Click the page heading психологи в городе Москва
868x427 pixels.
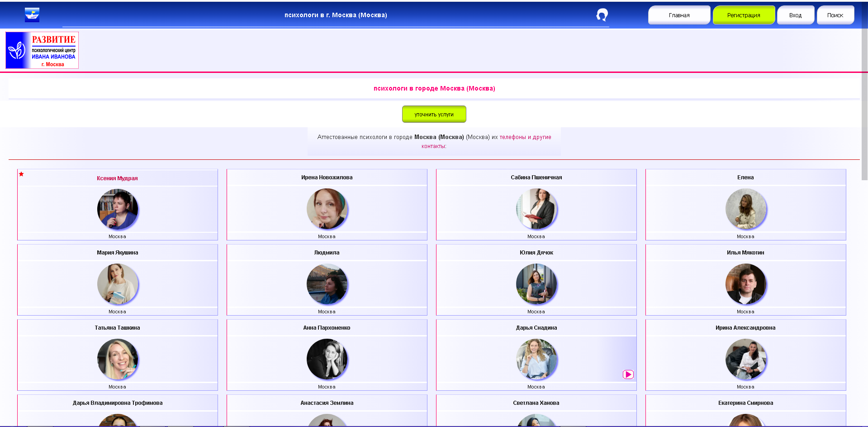click(x=434, y=88)
